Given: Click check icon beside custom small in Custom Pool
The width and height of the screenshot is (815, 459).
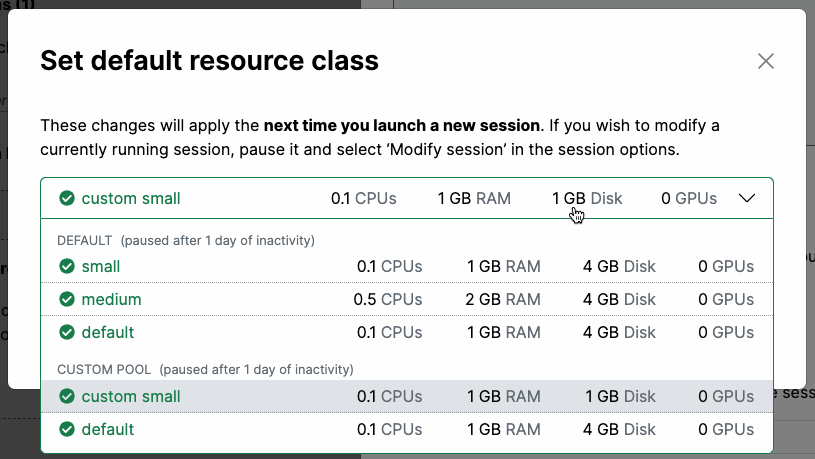Looking at the screenshot, I should 67,396.
